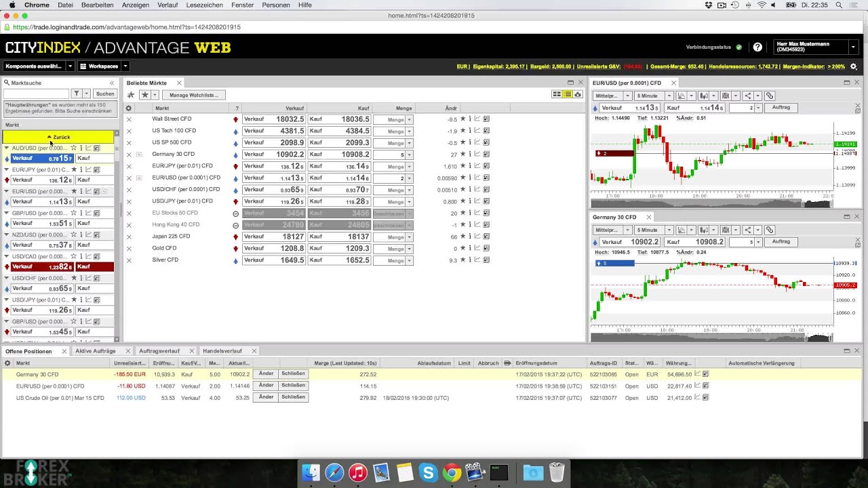Screen dimensions: 868x488
Task: Open Mittelpr... price type dropdown in EUR/USD chart
Action: tap(612, 96)
